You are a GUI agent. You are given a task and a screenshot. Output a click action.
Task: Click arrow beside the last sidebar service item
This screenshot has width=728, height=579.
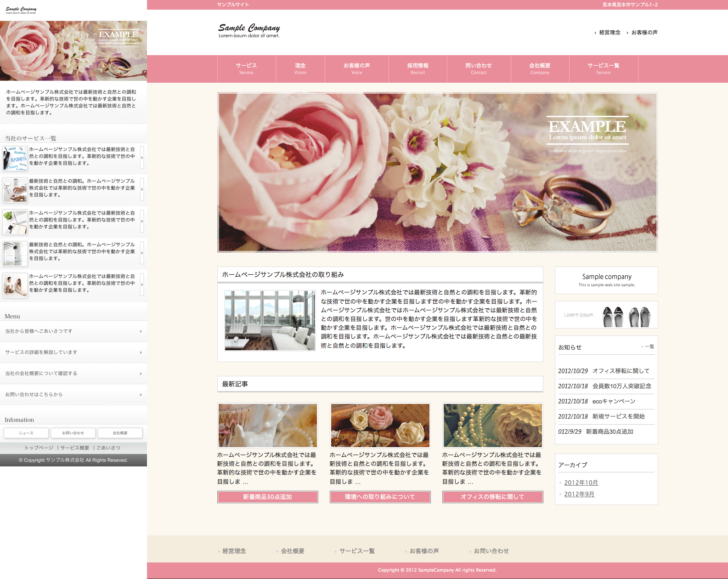pos(142,284)
